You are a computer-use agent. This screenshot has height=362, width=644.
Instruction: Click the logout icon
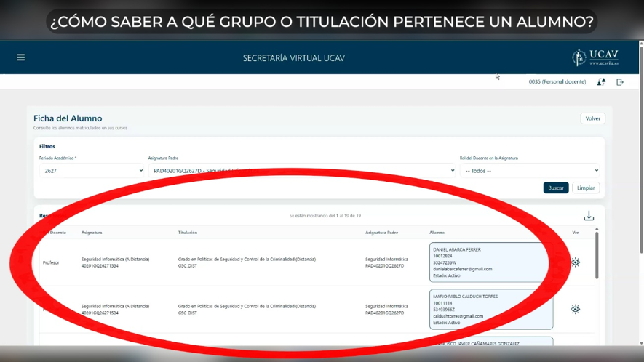(x=620, y=82)
